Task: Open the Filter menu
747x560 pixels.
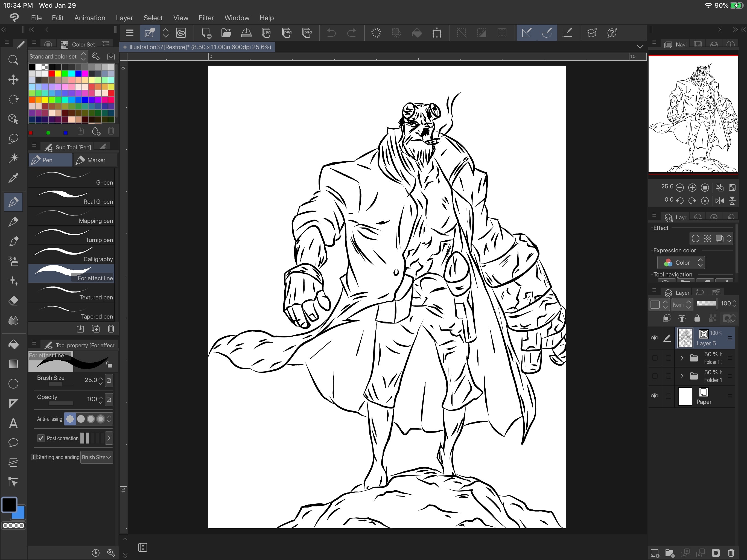Action: coord(206,18)
